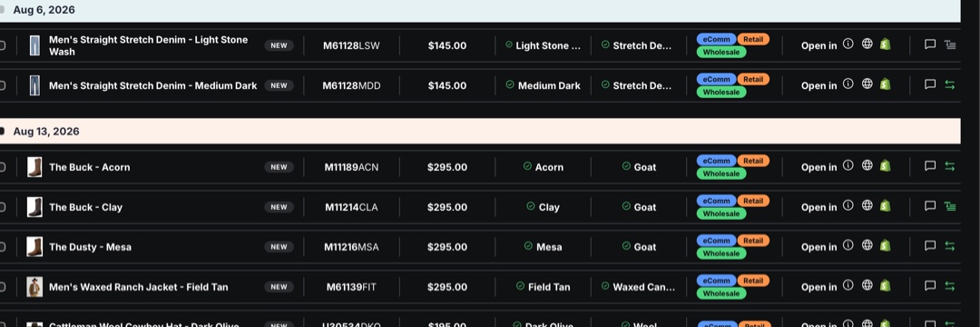Open Men's Straight Stretch Denim - Medium Dark
Viewport: 980px width, 327px height.
pos(153,85)
